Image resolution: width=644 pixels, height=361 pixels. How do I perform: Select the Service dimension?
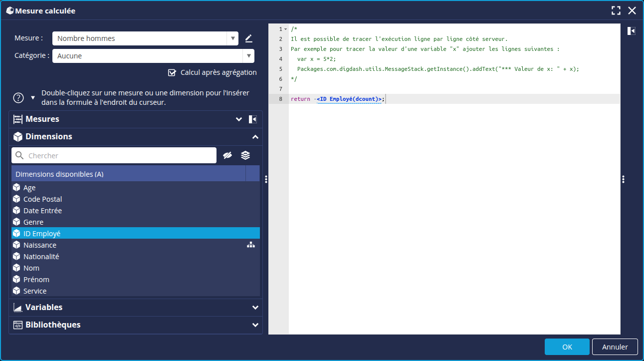35,291
